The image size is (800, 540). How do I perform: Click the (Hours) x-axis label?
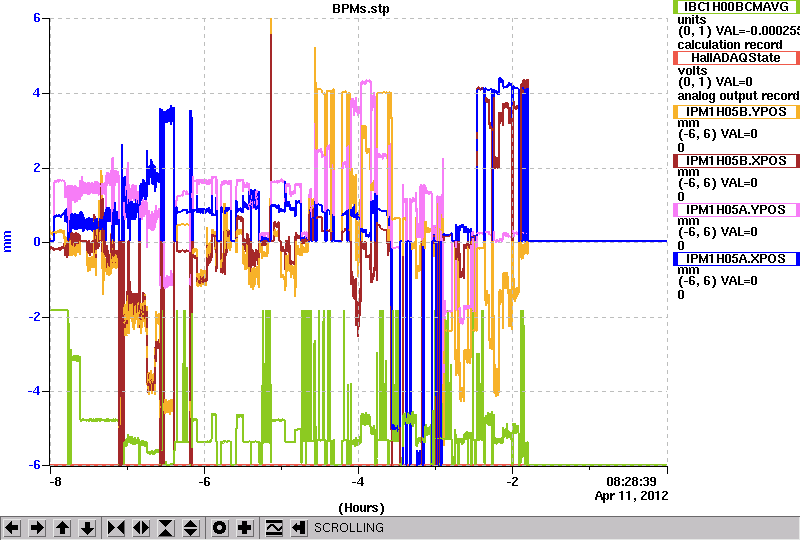(361, 508)
